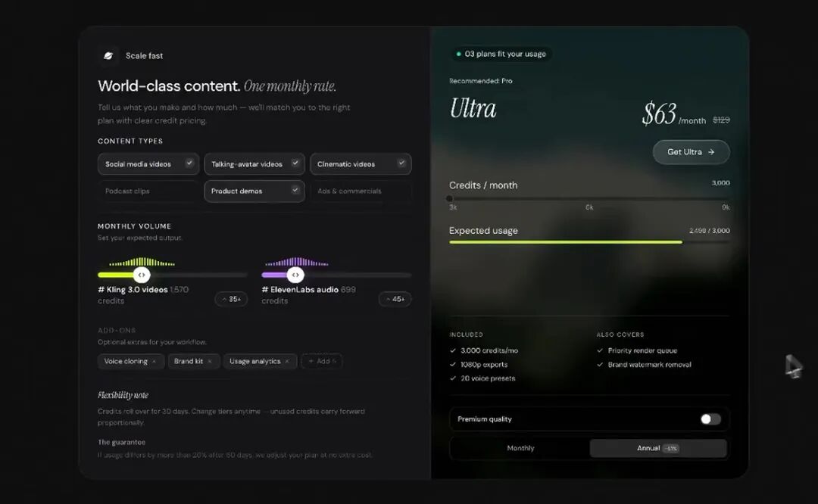
Task: Click the + Add add-on button
Action: pyautogui.click(x=322, y=361)
